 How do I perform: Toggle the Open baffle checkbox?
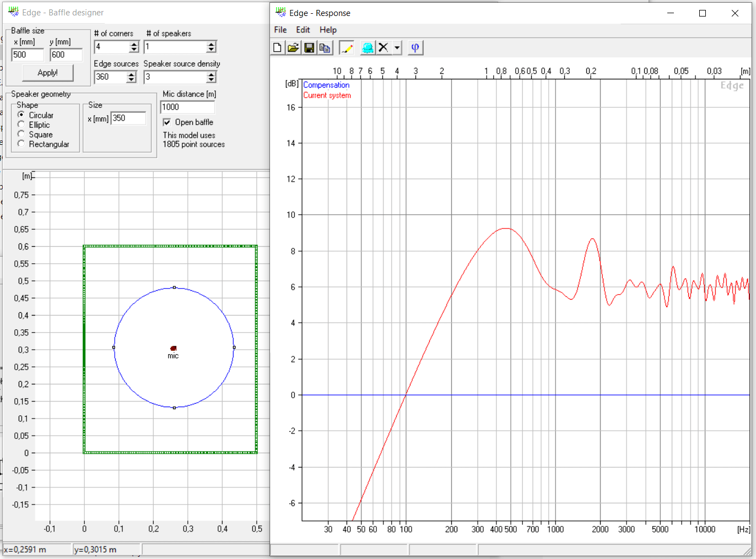click(167, 122)
